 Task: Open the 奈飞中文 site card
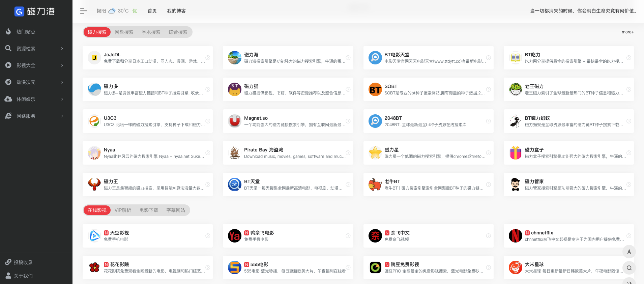click(x=429, y=236)
